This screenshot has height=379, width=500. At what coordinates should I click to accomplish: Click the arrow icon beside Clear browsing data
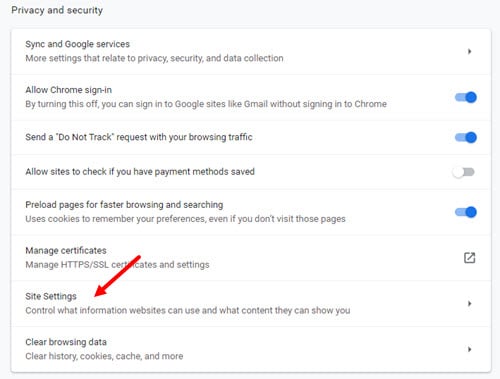469,349
